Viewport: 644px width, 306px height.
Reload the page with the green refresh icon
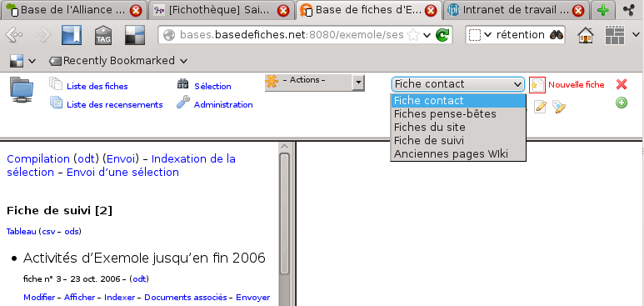(x=442, y=35)
